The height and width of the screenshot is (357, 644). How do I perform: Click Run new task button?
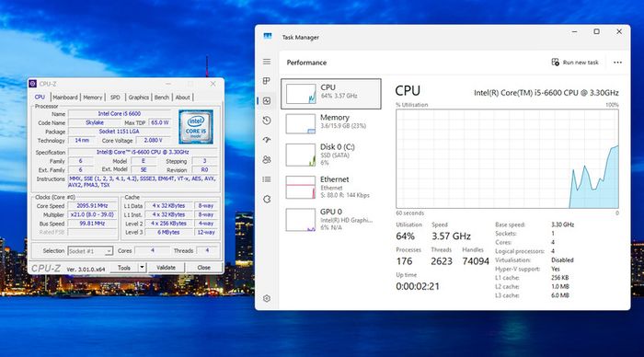pos(575,63)
